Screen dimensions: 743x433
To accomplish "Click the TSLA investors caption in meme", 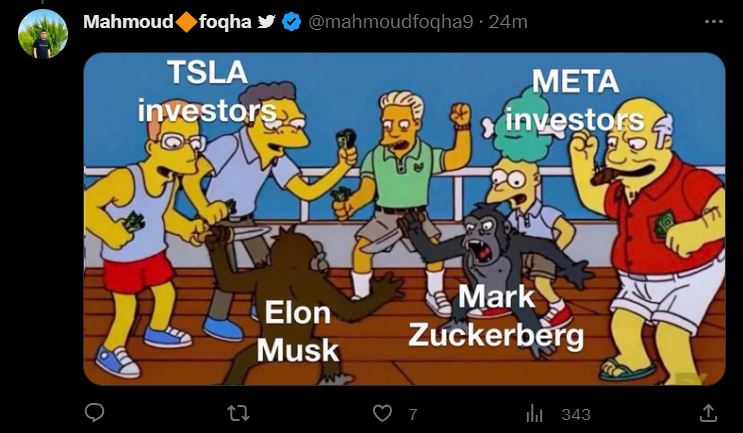I will pyautogui.click(x=208, y=91).
